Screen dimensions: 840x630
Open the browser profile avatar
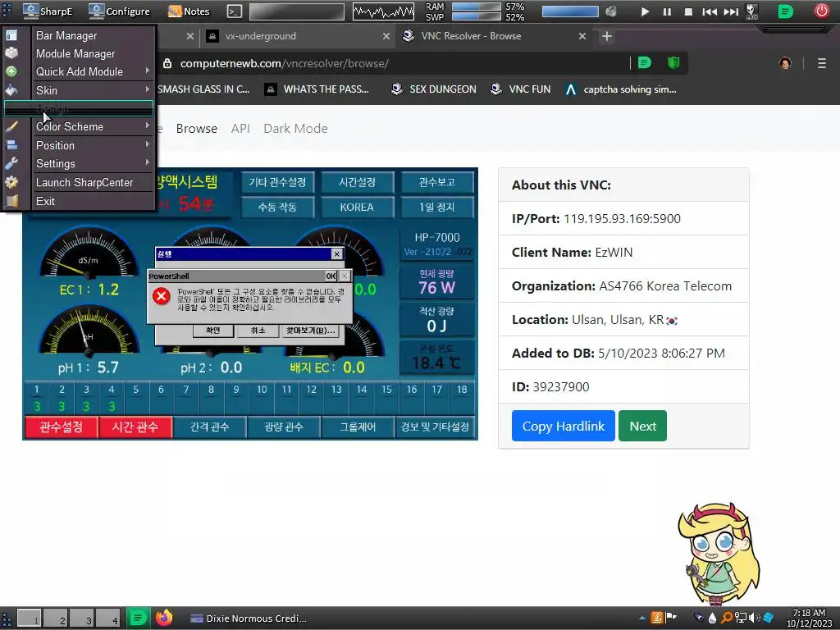[x=785, y=63]
